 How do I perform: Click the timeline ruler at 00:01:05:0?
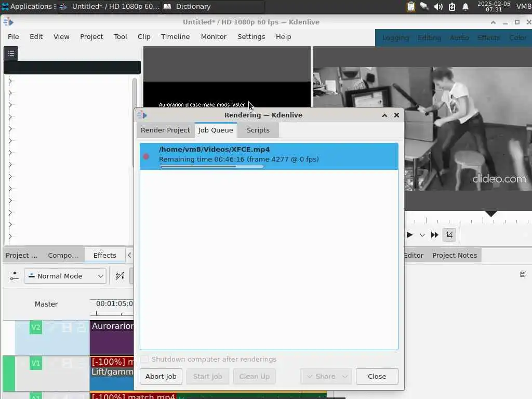(x=112, y=308)
